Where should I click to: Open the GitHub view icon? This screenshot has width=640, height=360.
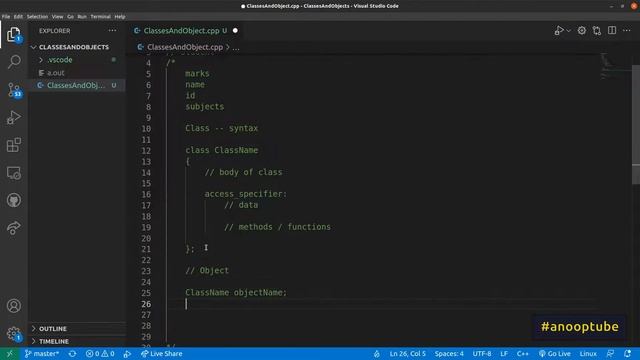tap(14, 200)
